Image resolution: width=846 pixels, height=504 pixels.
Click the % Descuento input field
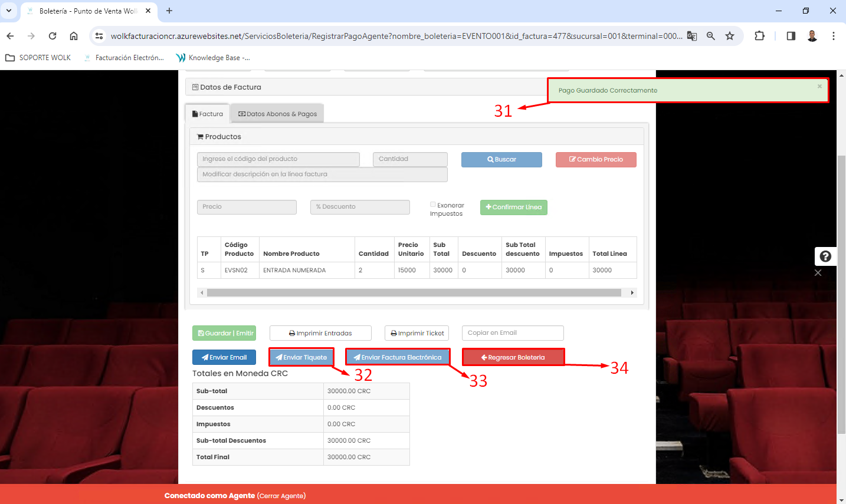[x=360, y=207]
